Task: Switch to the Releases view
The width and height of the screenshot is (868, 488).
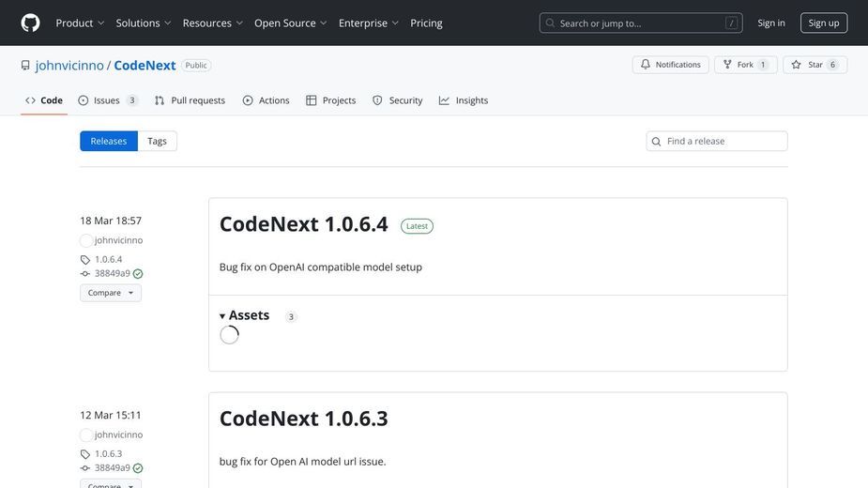Action: (x=109, y=141)
